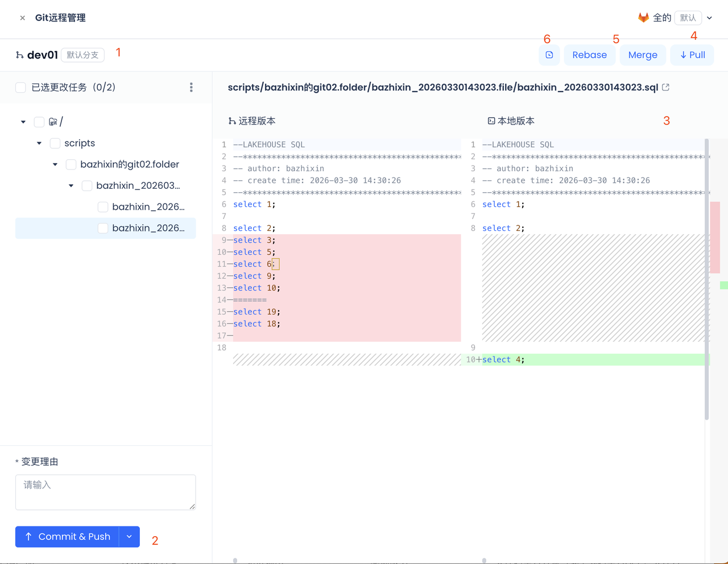Select the highlighted bazhixin_2026... file
Viewport: 728px width, 564px height.
coord(148,228)
